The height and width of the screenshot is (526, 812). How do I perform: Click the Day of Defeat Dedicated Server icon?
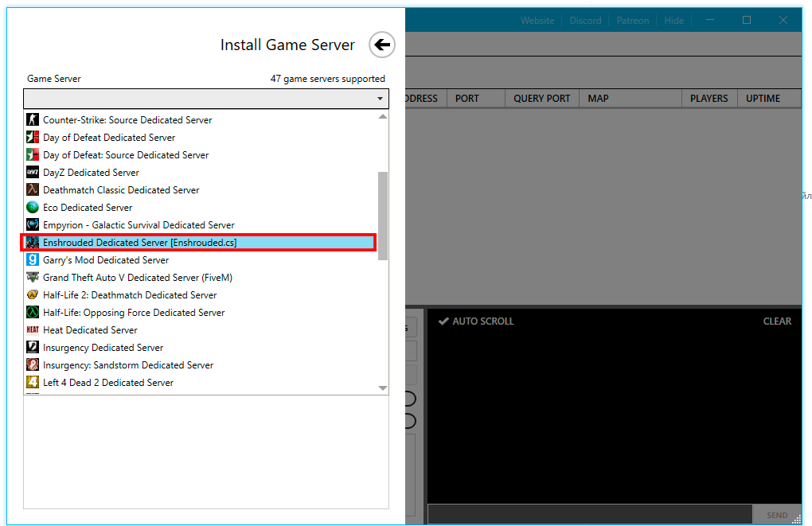pos(33,137)
